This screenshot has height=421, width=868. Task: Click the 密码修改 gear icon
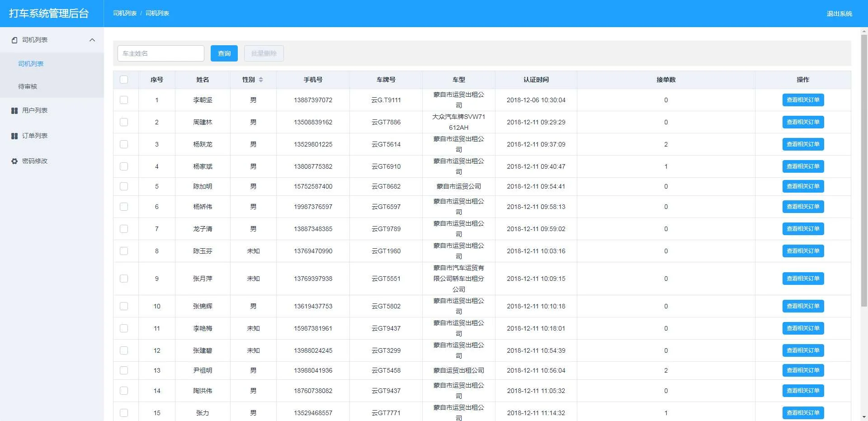pos(14,161)
